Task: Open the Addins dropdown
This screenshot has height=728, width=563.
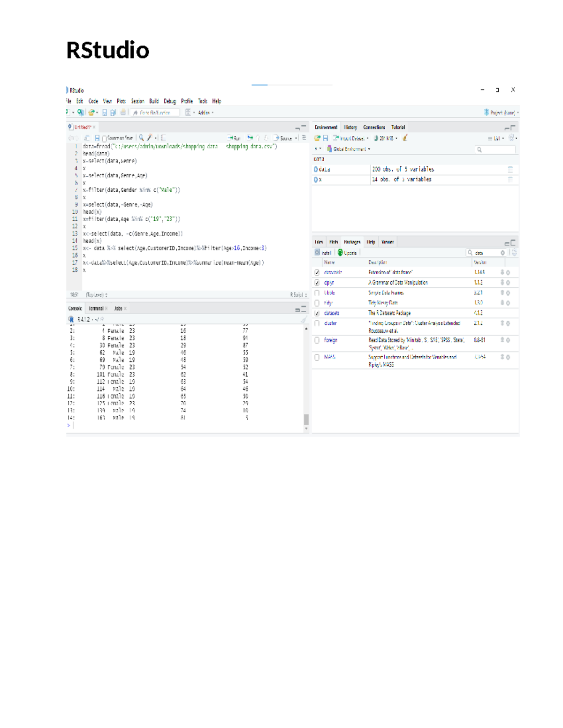Action: 205,112
